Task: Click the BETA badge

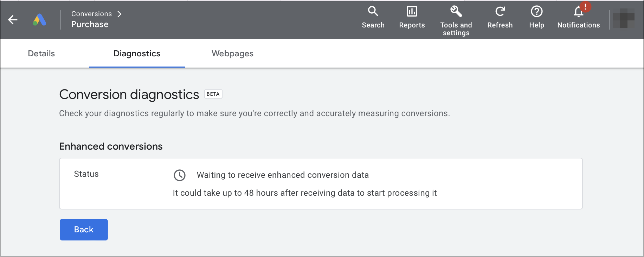Action: pos(213,94)
